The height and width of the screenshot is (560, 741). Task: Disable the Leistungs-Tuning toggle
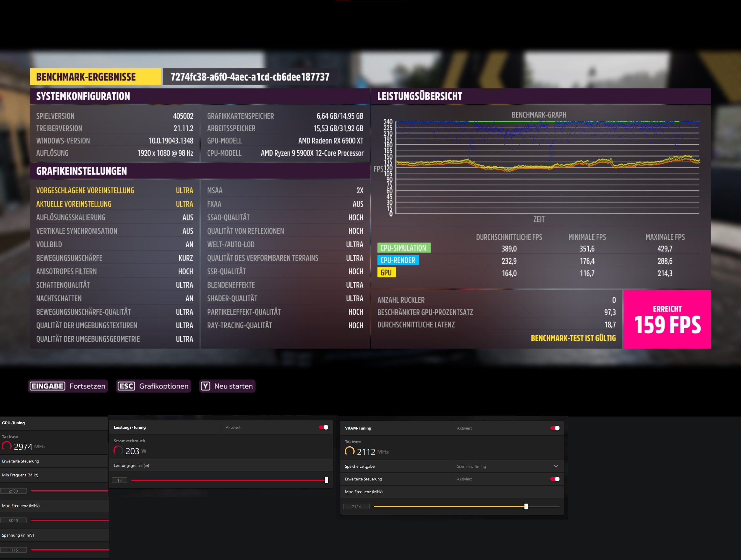pos(324,427)
